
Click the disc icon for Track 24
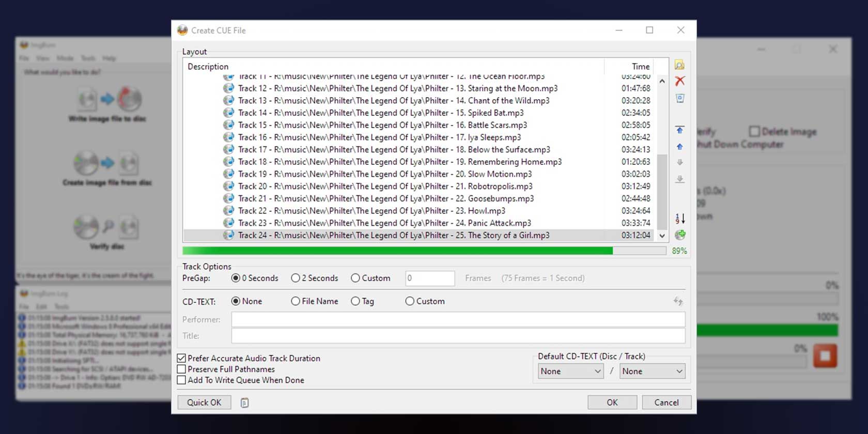pos(228,235)
